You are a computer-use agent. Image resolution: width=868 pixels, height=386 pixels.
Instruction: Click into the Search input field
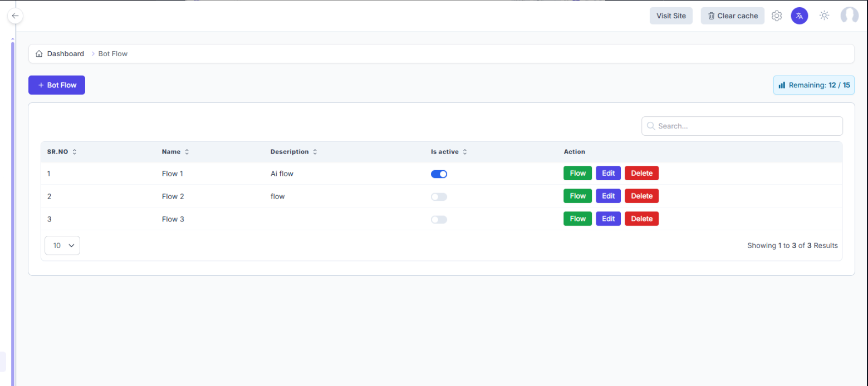coord(746,126)
